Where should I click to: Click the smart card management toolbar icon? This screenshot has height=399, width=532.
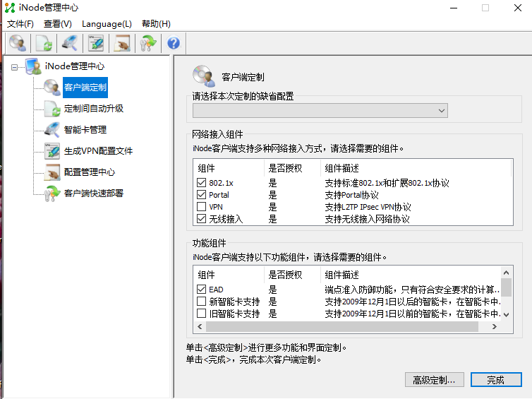[x=70, y=43]
